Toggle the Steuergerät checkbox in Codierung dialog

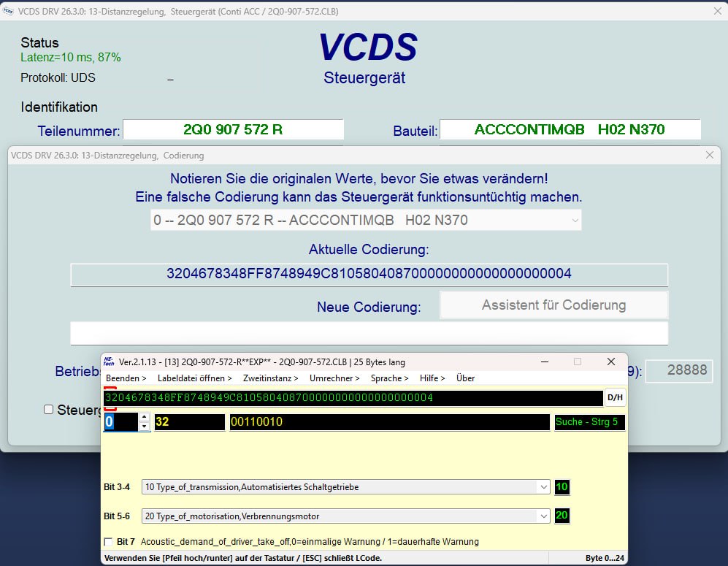48,410
